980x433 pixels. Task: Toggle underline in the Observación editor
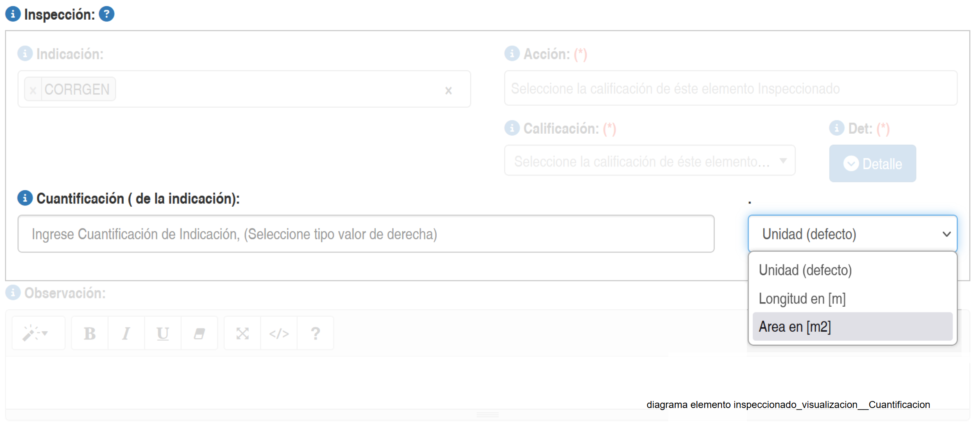163,333
